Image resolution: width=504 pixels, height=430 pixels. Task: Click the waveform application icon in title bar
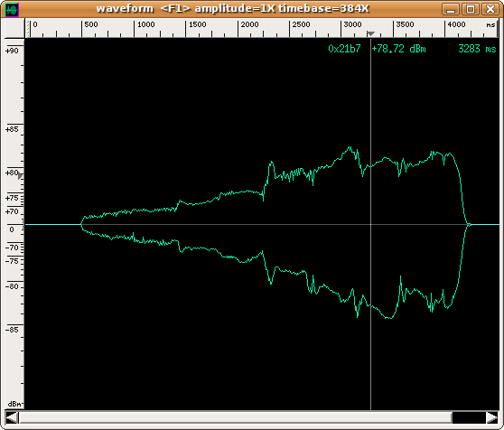coord(13,9)
